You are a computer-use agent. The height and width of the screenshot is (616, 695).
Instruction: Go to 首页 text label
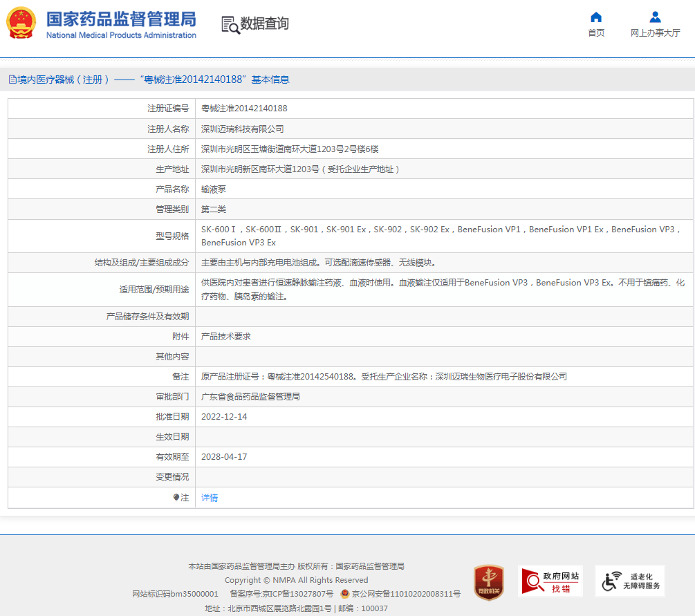click(596, 33)
